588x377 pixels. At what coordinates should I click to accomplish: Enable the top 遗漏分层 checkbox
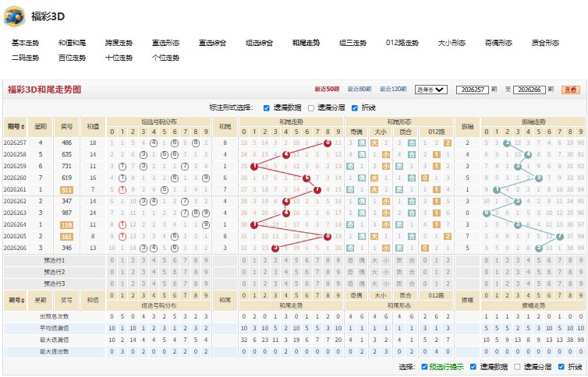311,108
